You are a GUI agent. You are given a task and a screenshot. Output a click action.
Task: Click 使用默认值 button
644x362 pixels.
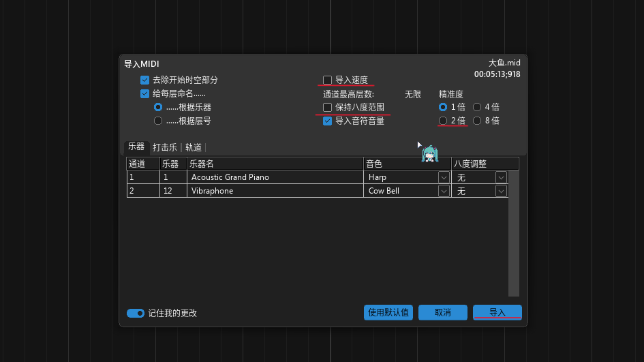coord(388,312)
